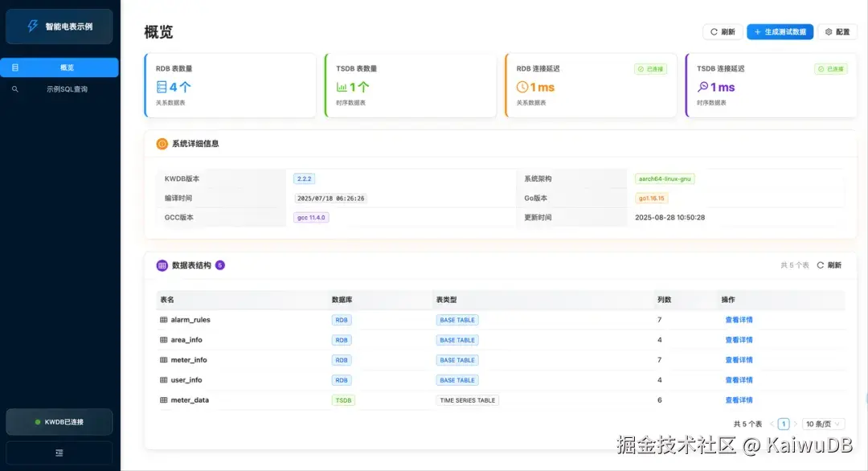Click BASE TABLE tag in user_info row
Image resolution: width=868 pixels, height=471 pixels.
point(457,380)
